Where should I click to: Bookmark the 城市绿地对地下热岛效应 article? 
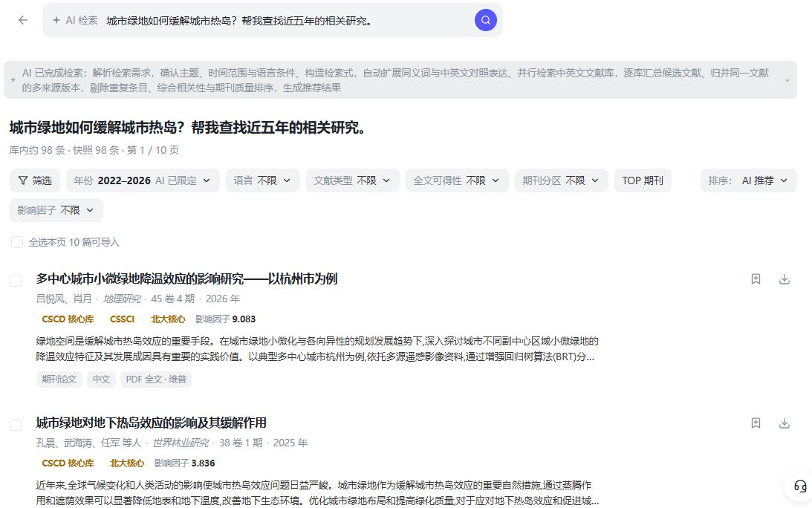click(756, 423)
